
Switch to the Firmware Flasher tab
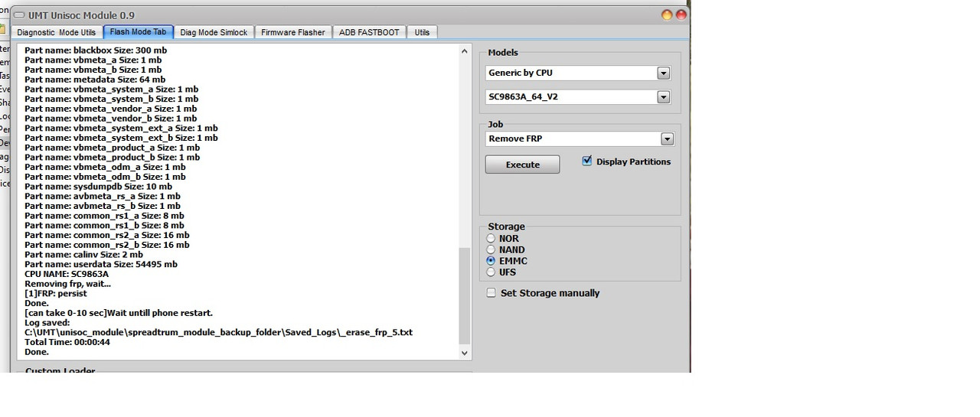(293, 32)
